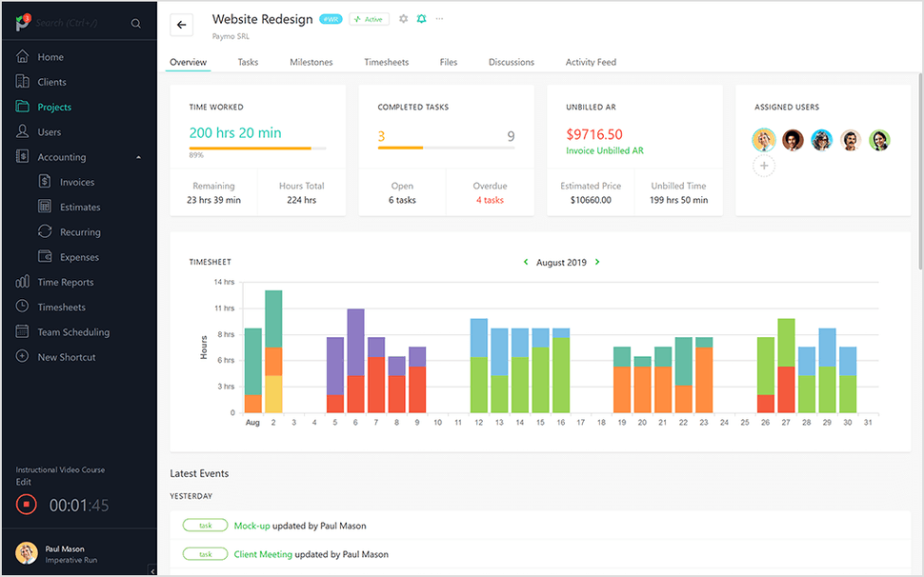Open the more options ellipsis menu
Viewport: 924px width, 577px height.
[x=439, y=18]
